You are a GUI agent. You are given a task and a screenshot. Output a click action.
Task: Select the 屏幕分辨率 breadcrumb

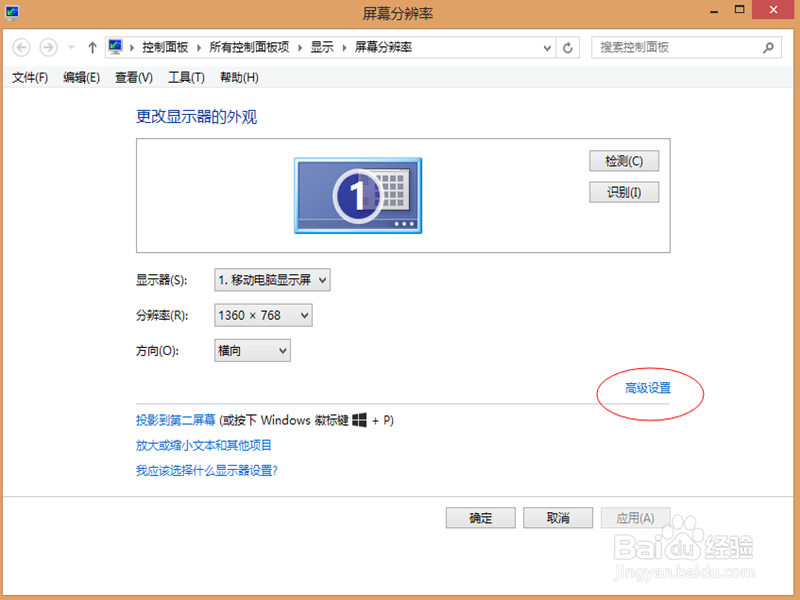[x=383, y=47]
